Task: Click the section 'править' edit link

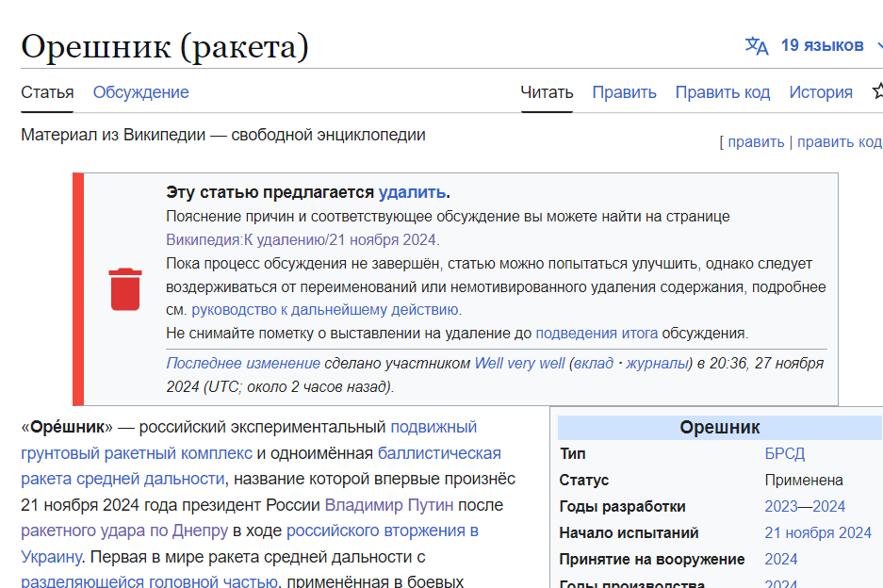Action: point(756,142)
